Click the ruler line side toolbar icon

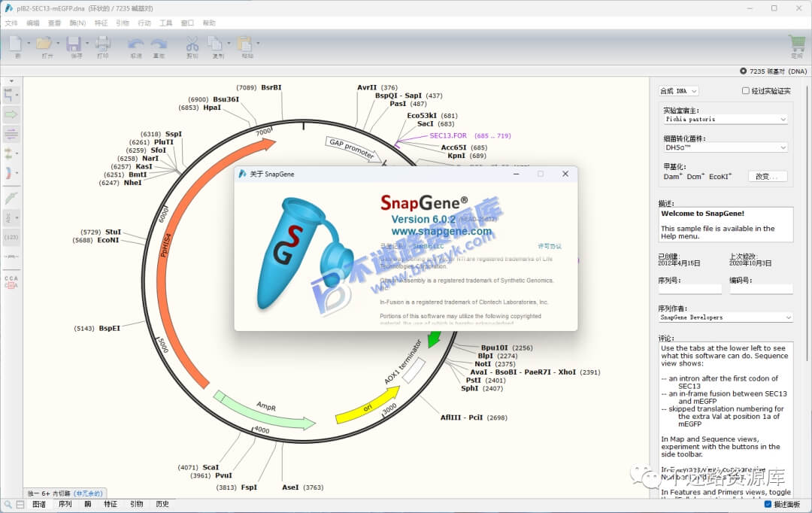pos(11,257)
